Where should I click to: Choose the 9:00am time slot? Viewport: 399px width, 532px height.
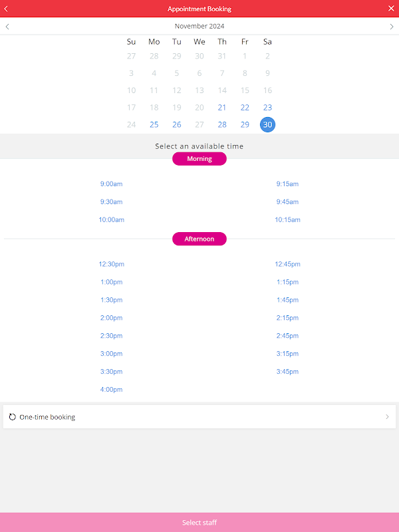pos(111,184)
